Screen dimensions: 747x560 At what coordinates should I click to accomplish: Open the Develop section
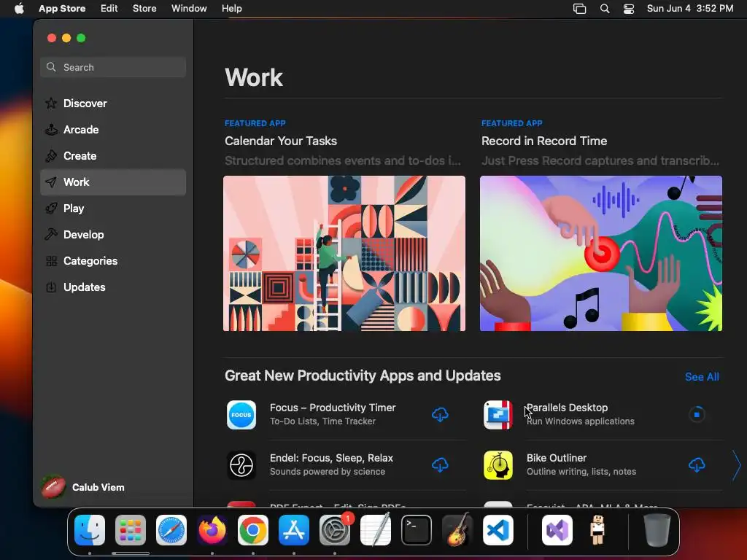click(x=113, y=234)
